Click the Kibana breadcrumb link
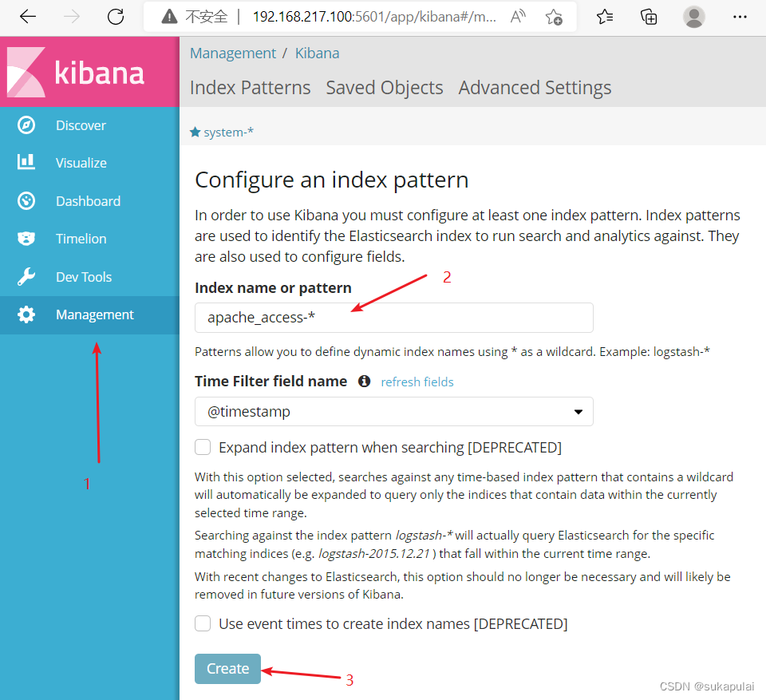The height and width of the screenshot is (700, 766). (x=317, y=53)
